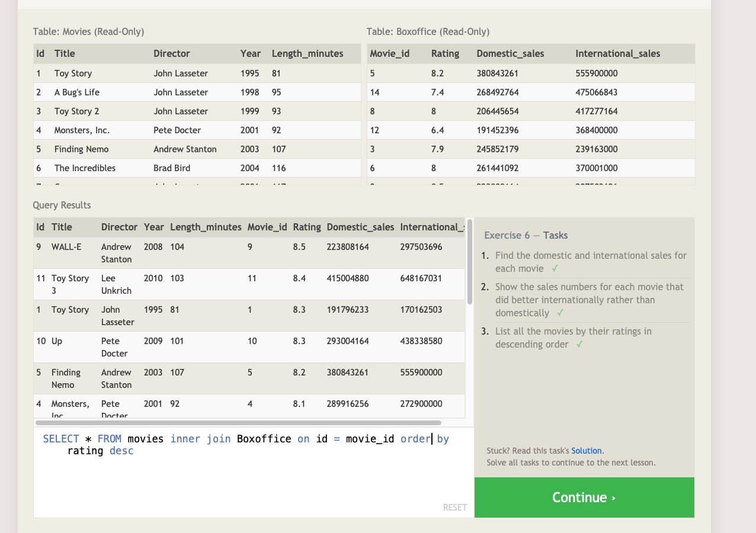Click 'Finding Nemo' in Movies table
This screenshot has width=756, height=533.
[x=82, y=149]
